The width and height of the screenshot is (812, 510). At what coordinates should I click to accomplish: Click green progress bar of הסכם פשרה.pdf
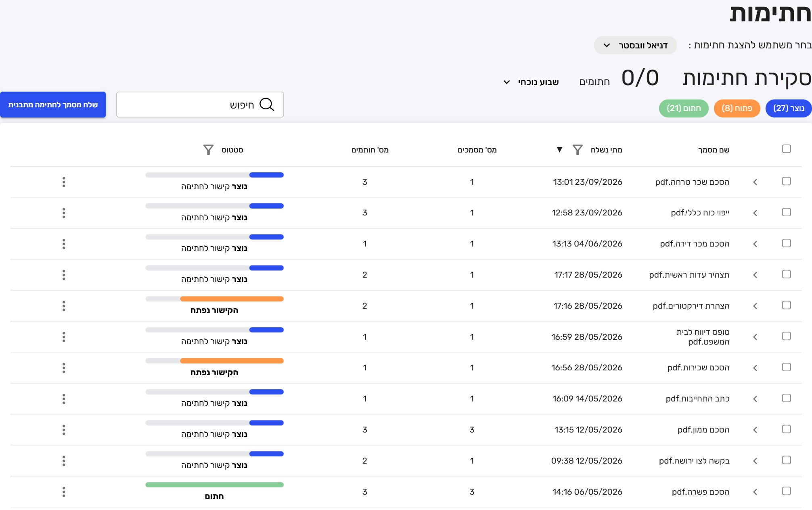pyautogui.click(x=214, y=485)
